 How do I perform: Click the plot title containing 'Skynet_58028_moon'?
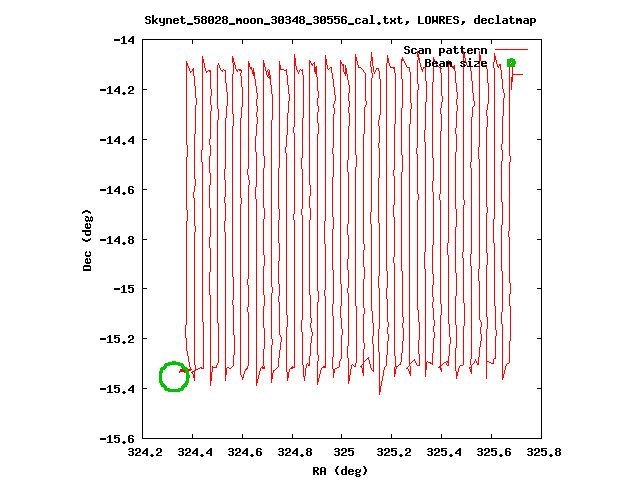click(x=340, y=20)
